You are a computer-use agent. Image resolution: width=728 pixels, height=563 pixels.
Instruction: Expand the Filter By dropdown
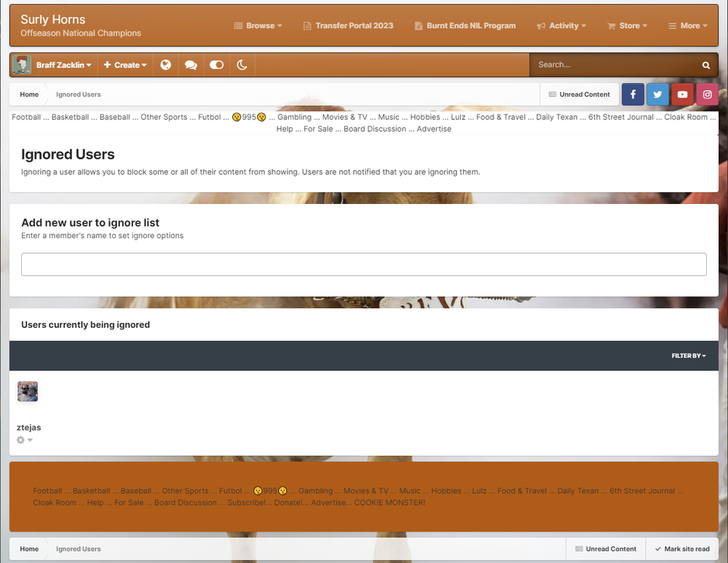click(x=688, y=355)
